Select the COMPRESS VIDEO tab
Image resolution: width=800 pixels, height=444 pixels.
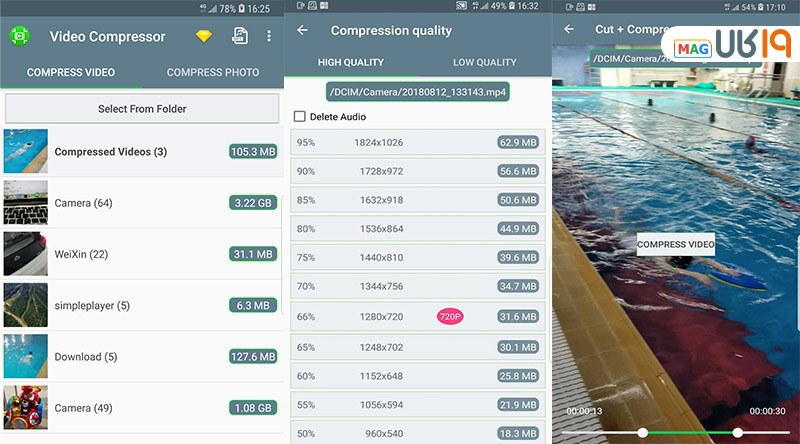click(70, 72)
